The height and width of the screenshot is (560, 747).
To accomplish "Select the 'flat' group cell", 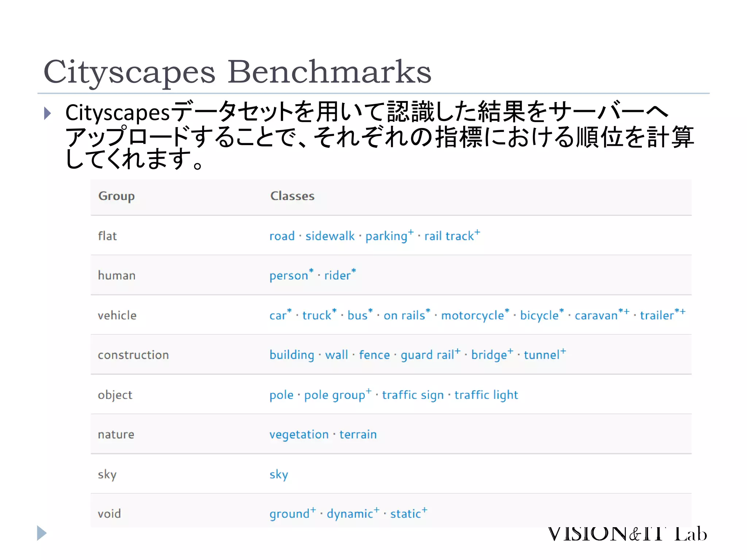I will [x=107, y=236].
